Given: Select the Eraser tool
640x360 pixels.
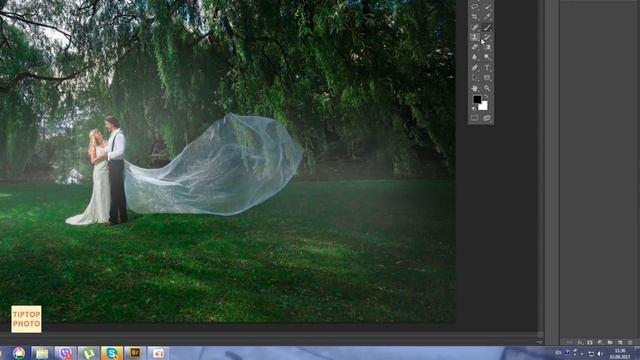Looking at the screenshot, I should click(475, 47).
